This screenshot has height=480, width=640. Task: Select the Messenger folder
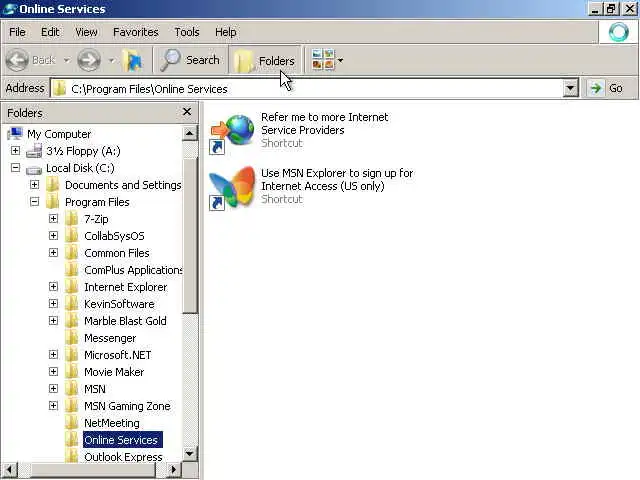(x=110, y=338)
